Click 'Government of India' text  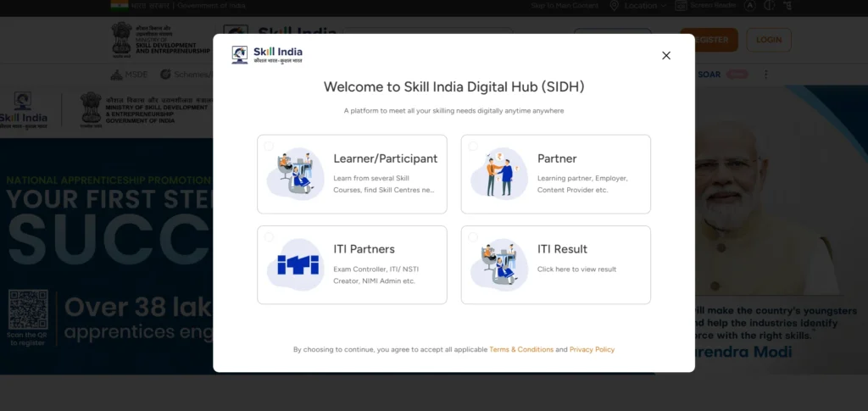coord(211,6)
